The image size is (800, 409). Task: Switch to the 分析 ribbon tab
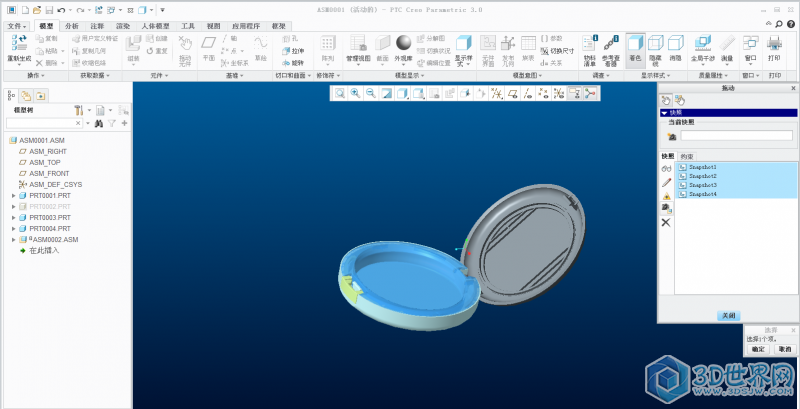pyautogui.click(x=72, y=27)
